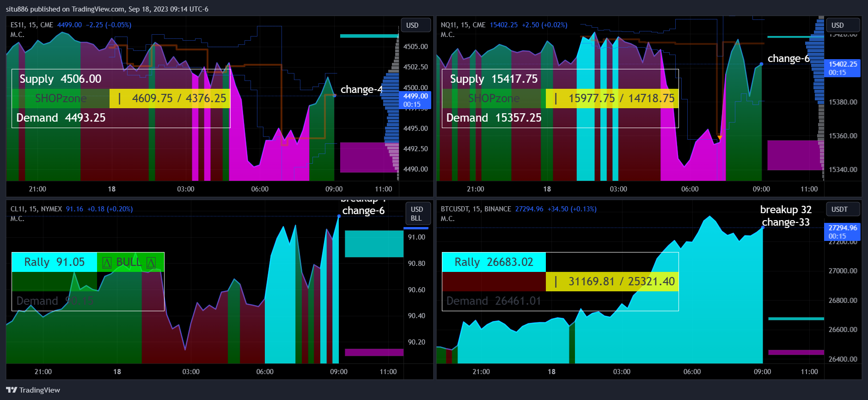
Task: Click the Demand 4493.25 label
Action: (x=61, y=118)
